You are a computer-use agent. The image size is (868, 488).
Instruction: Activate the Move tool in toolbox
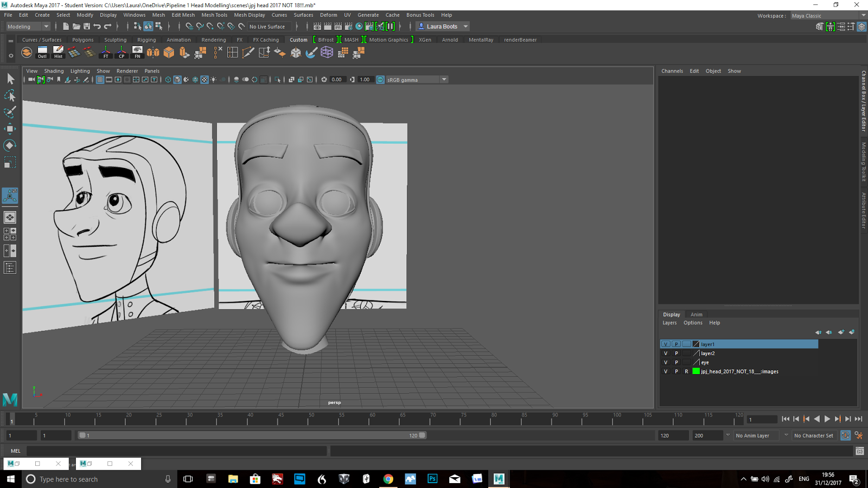click(10, 129)
